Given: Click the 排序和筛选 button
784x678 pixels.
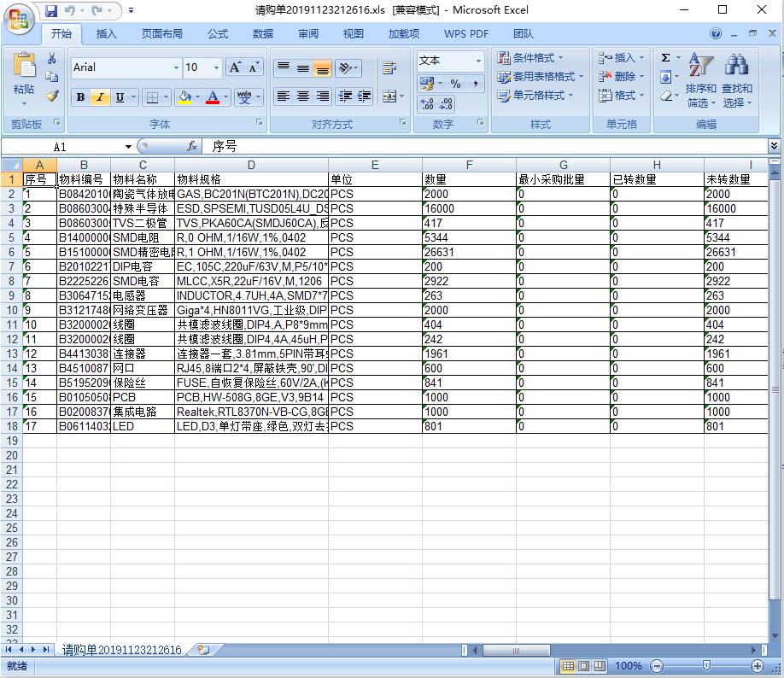Looking at the screenshot, I should pyautogui.click(x=700, y=95).
